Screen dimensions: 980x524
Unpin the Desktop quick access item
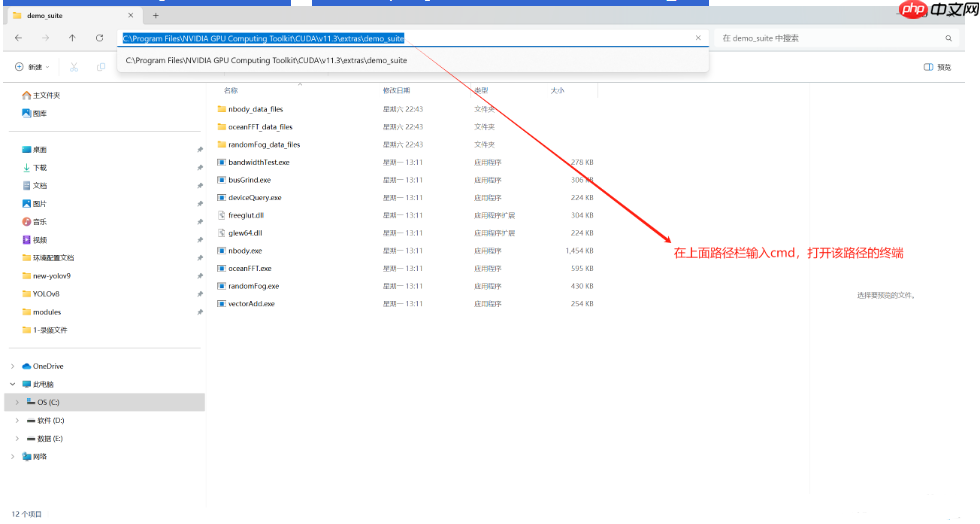click(x=200, y=149)
